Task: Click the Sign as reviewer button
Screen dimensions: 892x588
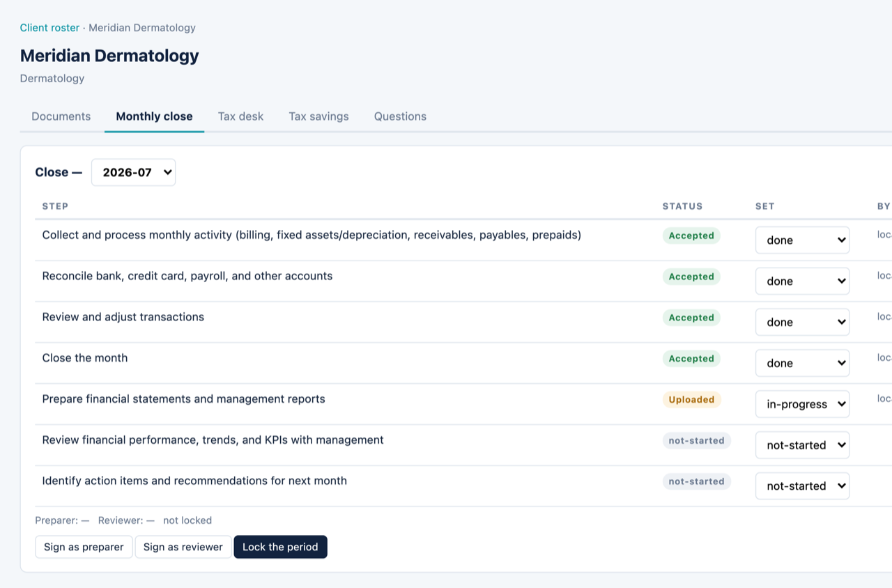Action: coord(183,547)
